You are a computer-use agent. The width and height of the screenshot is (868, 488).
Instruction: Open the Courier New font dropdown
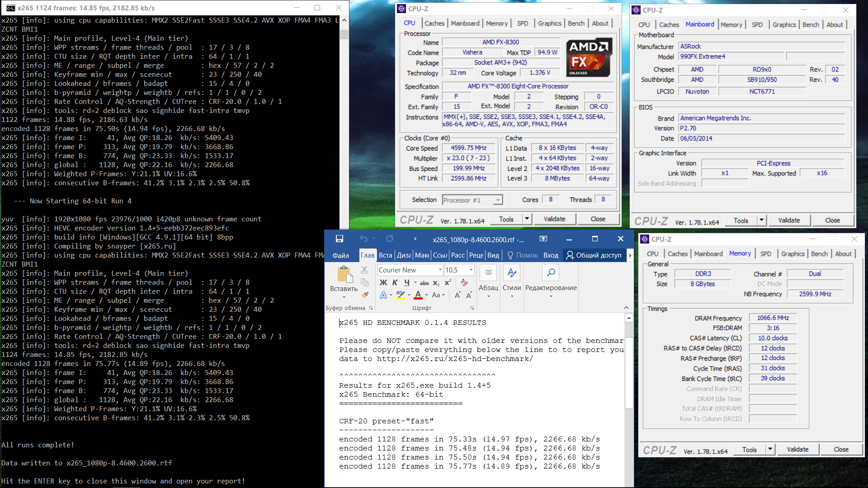tap(440, 270)
